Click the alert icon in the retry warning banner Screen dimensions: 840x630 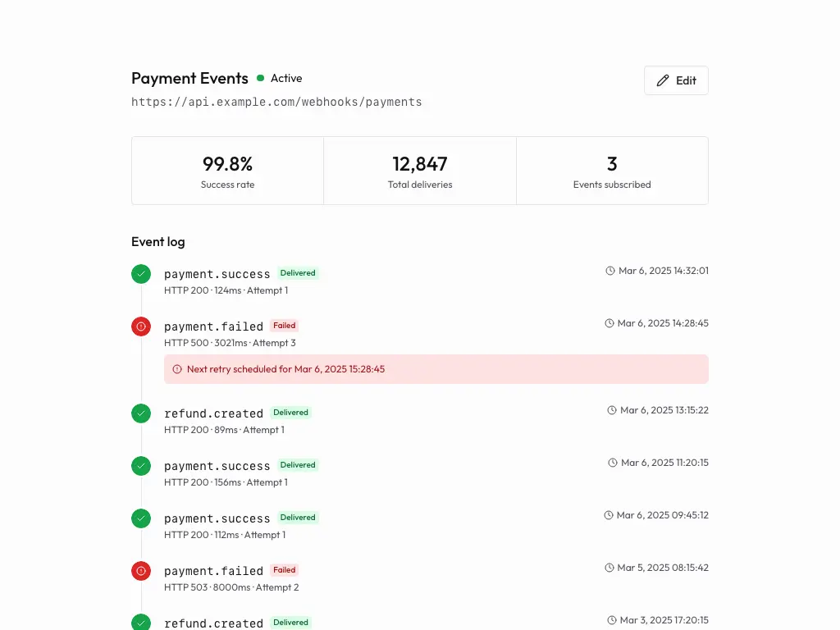177,369
